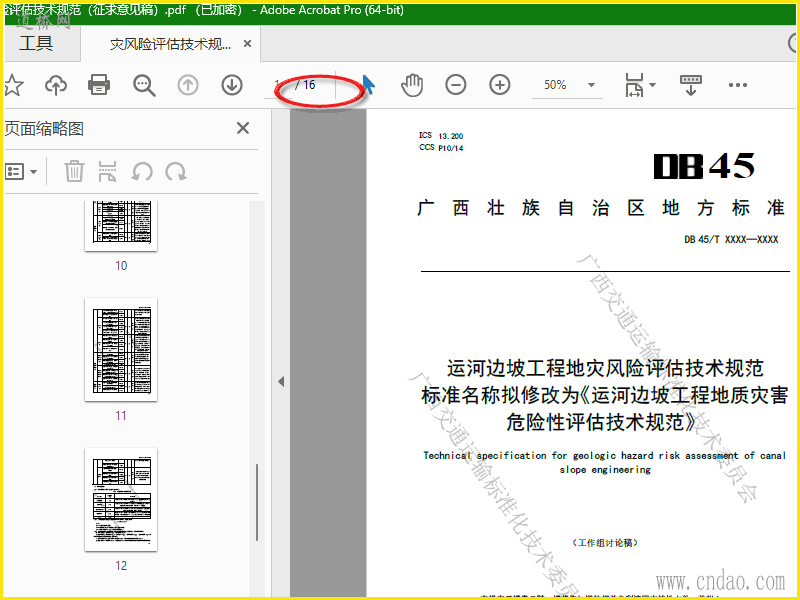
Task: Open thumbnail options list menu
Action: point(21,171)
